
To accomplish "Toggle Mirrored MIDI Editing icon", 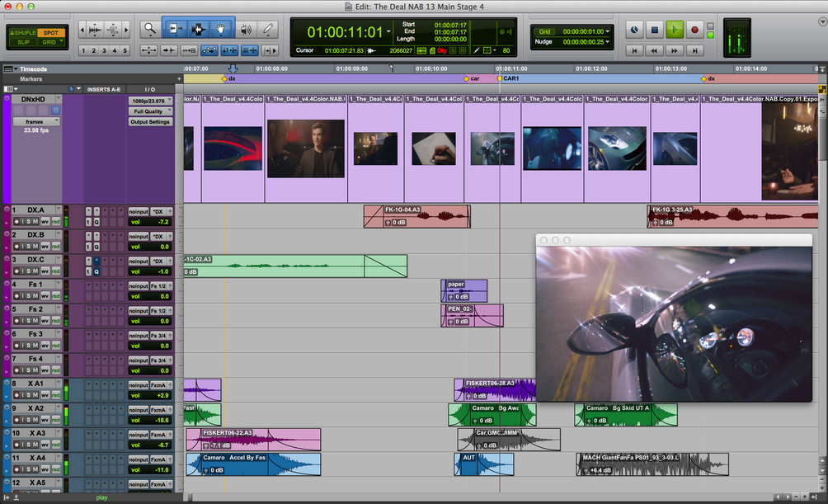I will coord(189,50).
